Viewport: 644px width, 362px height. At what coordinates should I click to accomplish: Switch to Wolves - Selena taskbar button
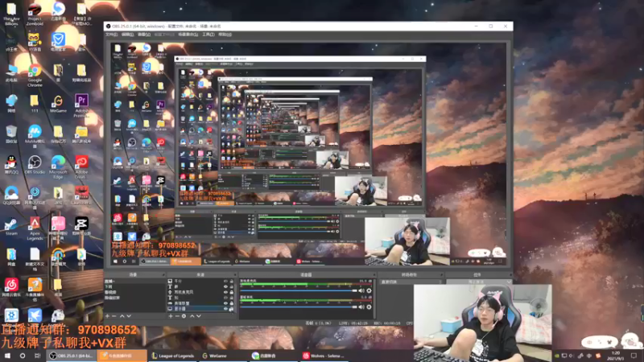(x=324, y=356)
